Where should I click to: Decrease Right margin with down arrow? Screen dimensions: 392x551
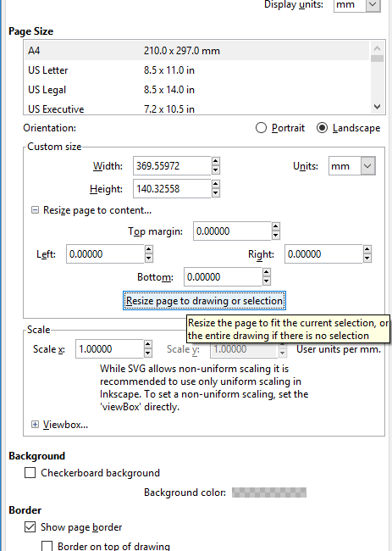367,259
